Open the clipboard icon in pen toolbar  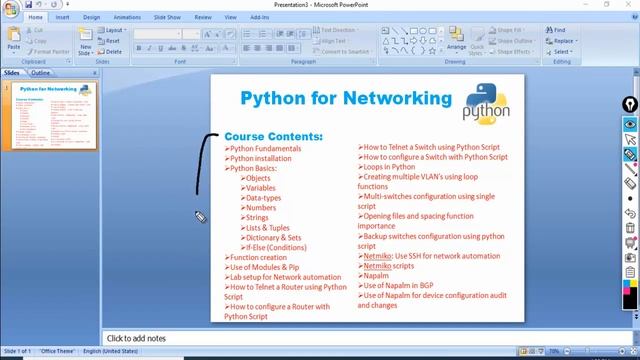pos(630,272)
